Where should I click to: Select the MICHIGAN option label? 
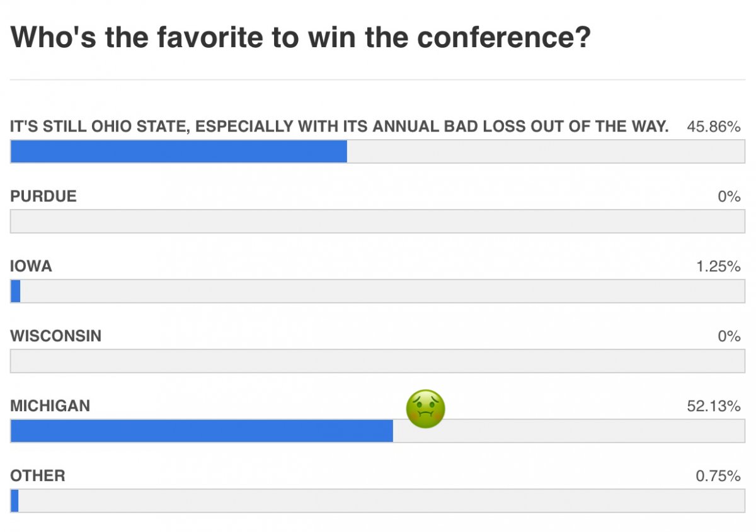(50, 406)
